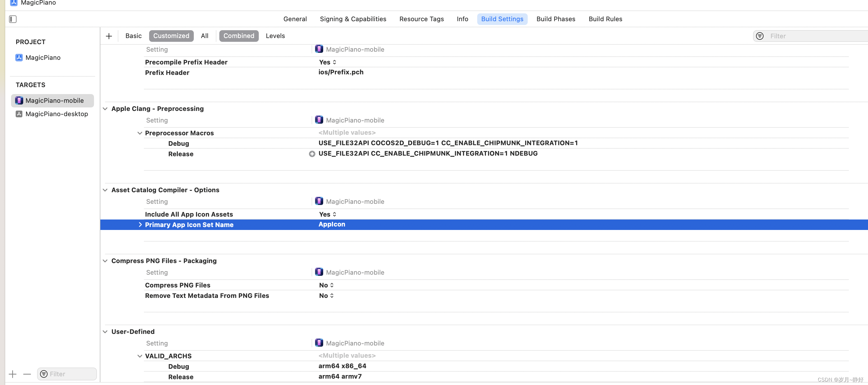Viewport: 868px width, 385px height.
Task: Click the MagicPiano-mobile target icon in the sidebar
Action: click(x=19, y=100)
